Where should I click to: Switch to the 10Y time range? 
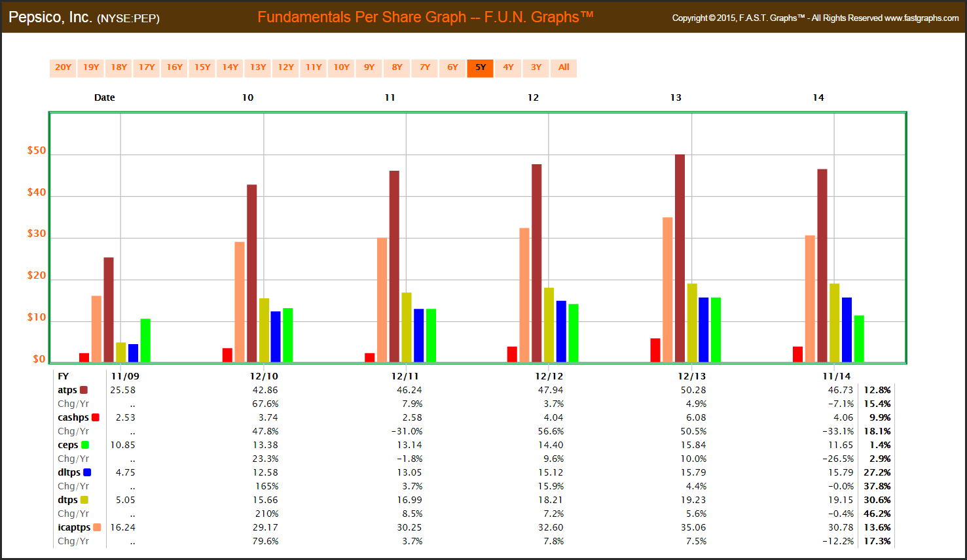[341, 68]
